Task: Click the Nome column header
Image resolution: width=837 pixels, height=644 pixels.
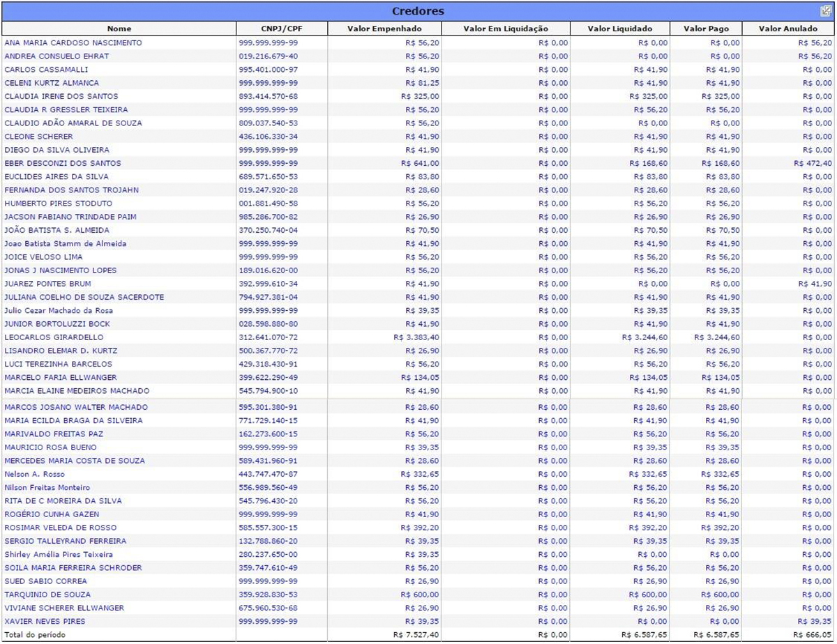Action: [x=119, y=29]
